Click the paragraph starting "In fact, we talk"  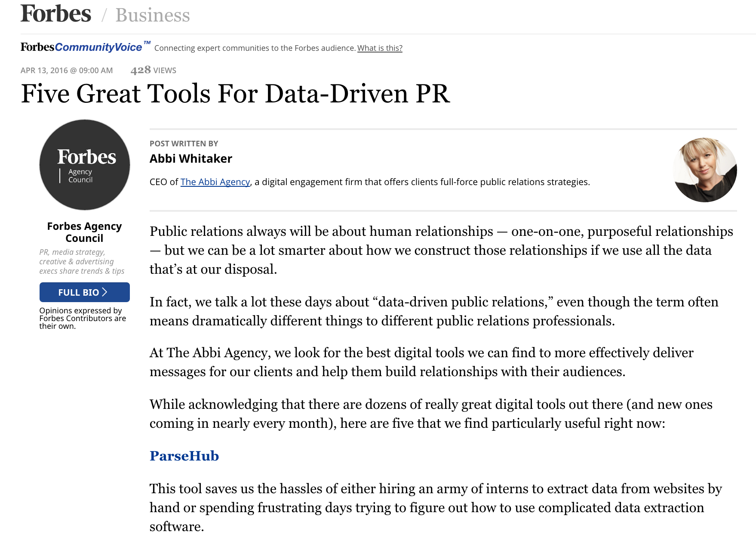pos(434,311)
